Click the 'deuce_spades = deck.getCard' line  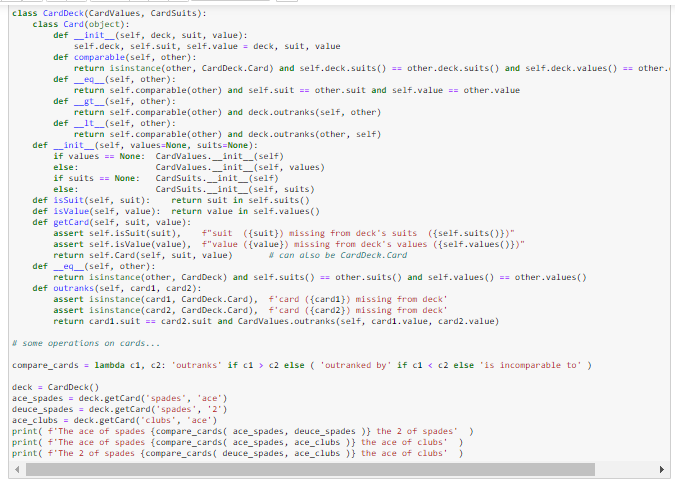120,409
